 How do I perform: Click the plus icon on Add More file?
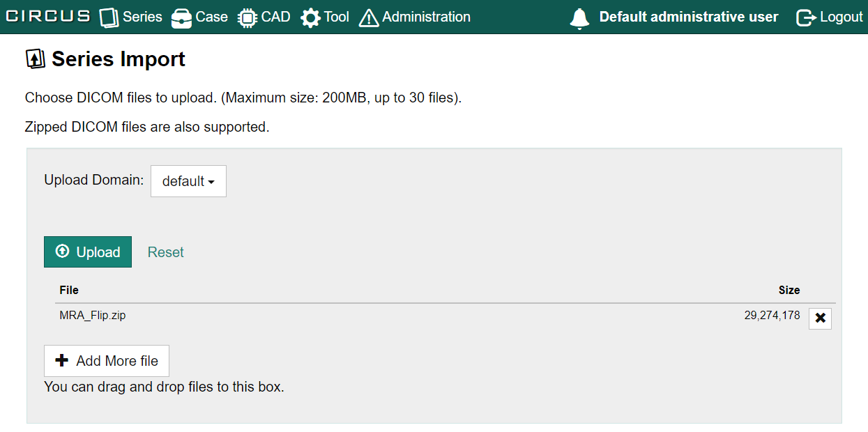pos(61,360)
